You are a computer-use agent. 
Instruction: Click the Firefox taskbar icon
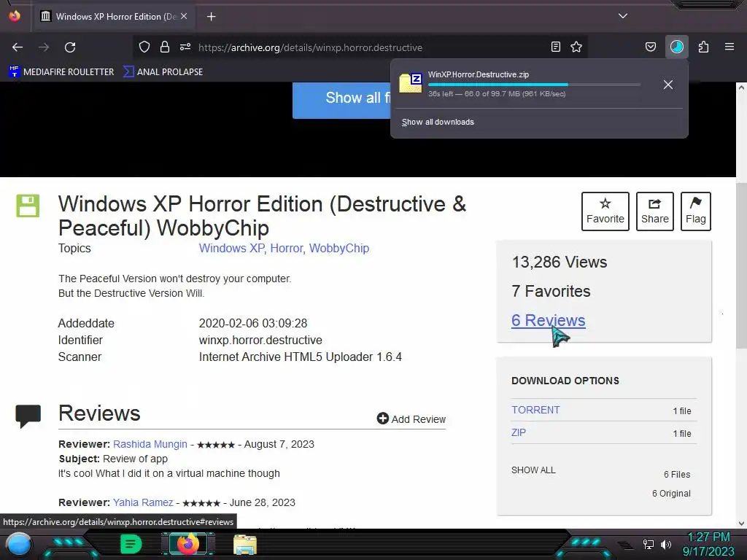click(x=188, y=544)
